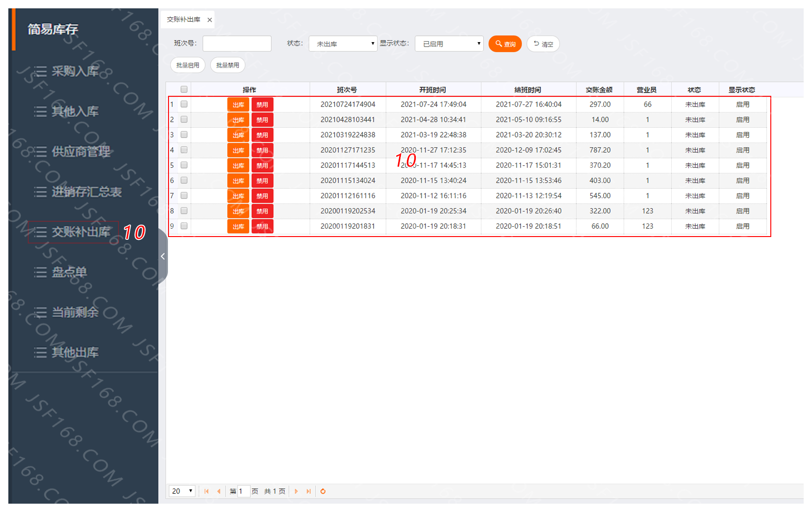Click 出库 for shift 20201112161116
This screenshot has width=812, height=512.
(x=238, y=196)
